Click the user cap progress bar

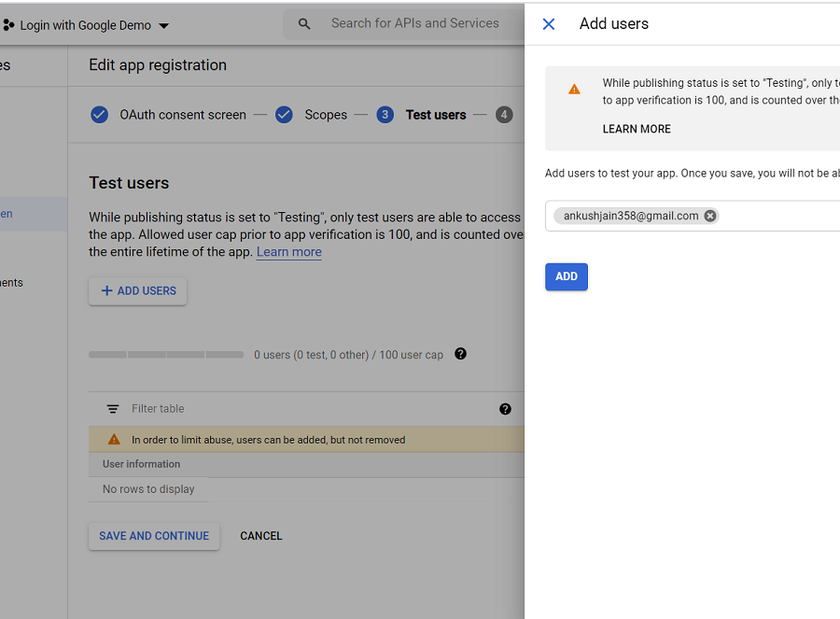click(166, 354)
